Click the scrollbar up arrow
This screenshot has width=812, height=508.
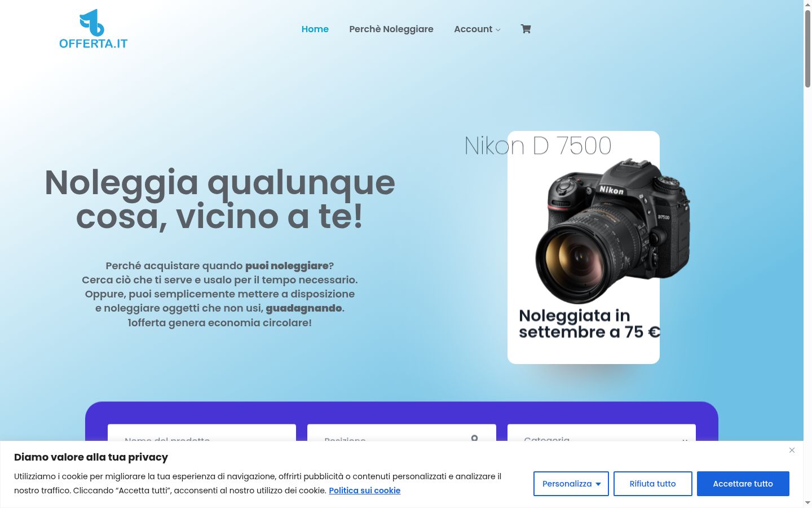807,4
